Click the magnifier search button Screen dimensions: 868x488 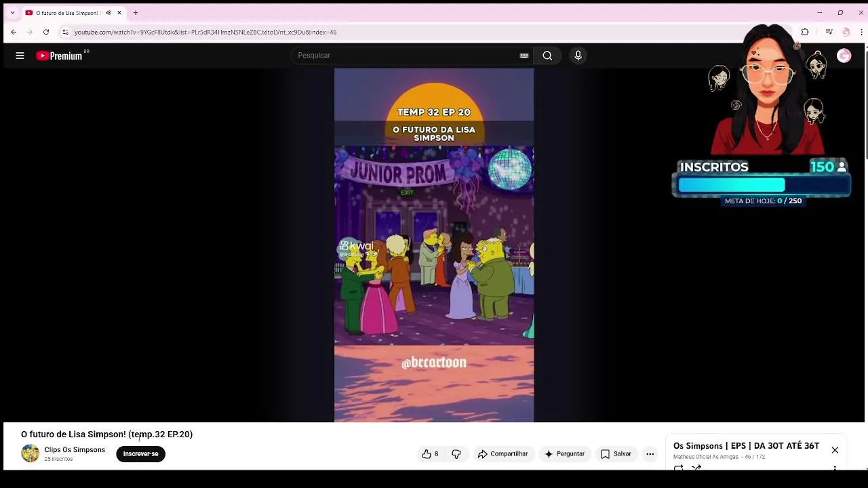point(547,56)
